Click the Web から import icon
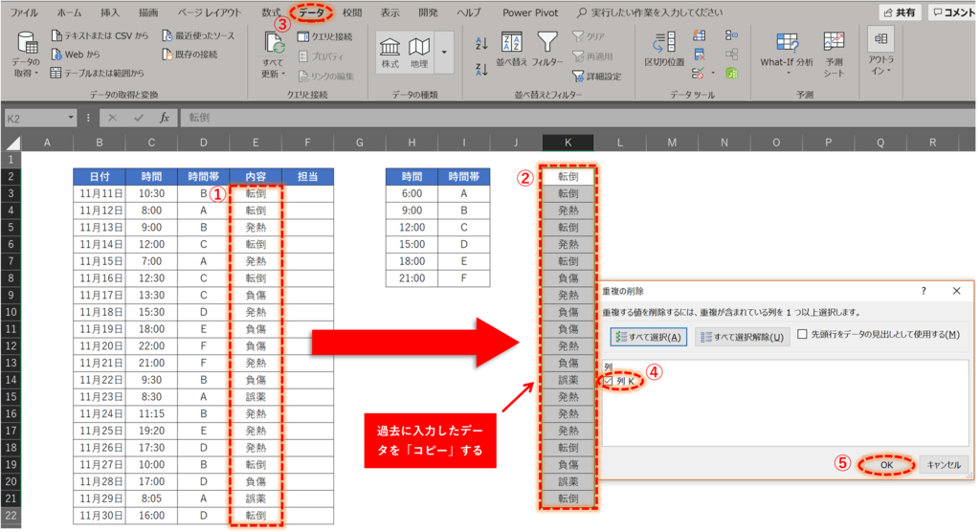980x532 pixels. tap(56, 55)
